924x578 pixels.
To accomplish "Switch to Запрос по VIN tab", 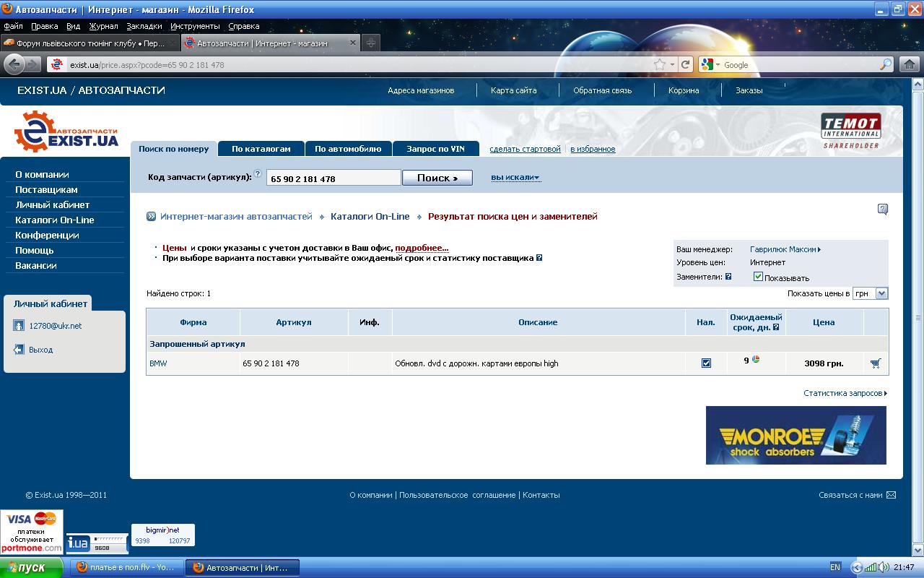I will (435, 149).
